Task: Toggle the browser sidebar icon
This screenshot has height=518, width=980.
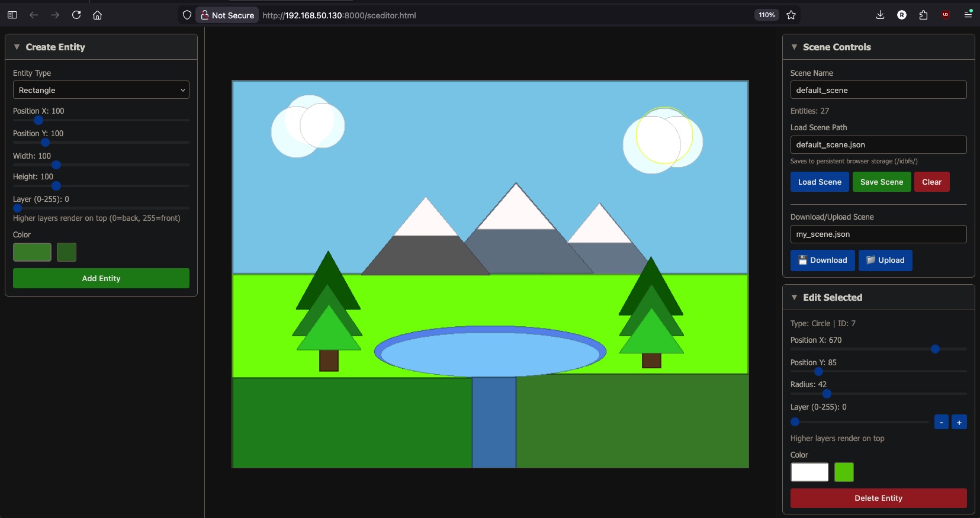Action: click(12, 15)
